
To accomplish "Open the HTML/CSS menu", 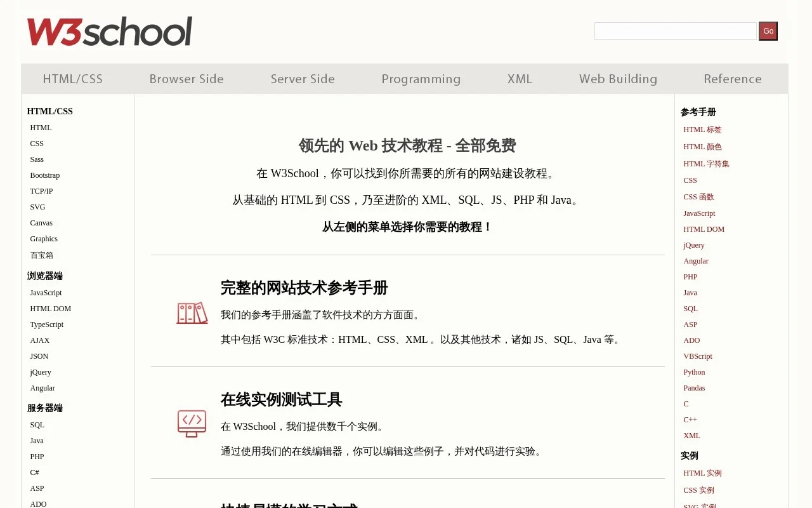I will [72, 79].
